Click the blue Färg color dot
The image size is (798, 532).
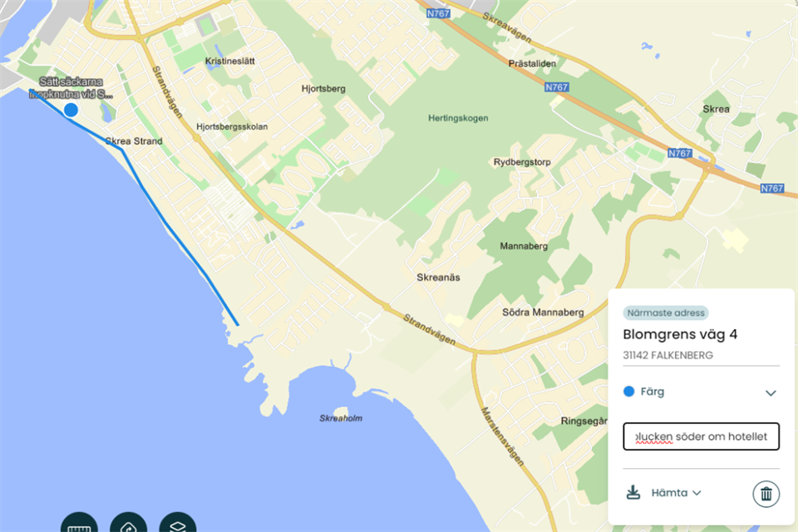click(x=629, y=391)
